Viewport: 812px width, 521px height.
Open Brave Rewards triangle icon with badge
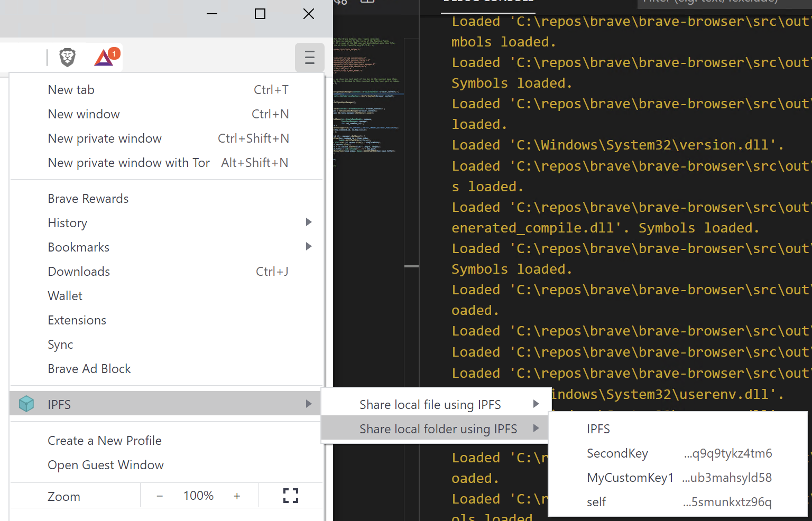(x=107, y=57)
